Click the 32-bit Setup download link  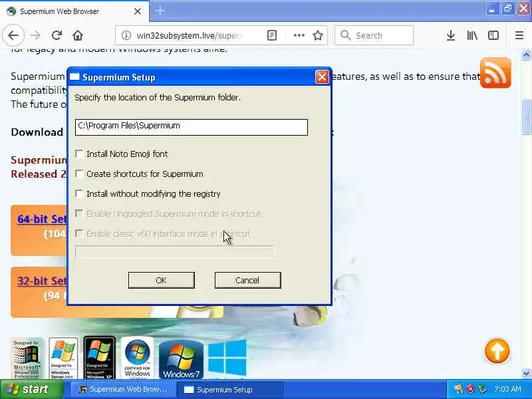pyautogui.click(x=42, y=281)
